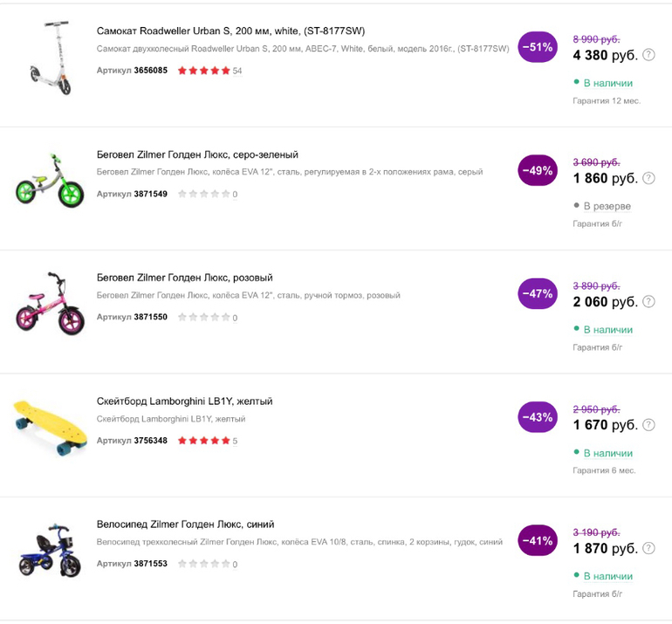Open Скейтборд Lamborghini LB1Y желтый title

tap(184, 401)
